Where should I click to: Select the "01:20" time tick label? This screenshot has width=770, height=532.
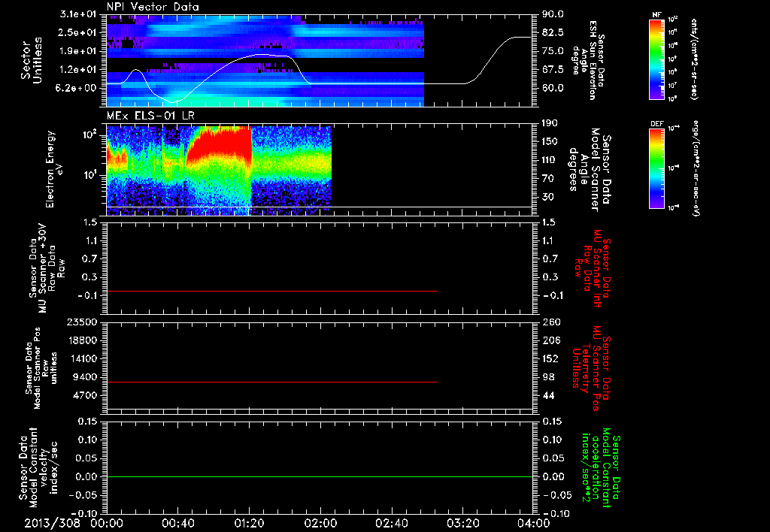click(249, 523)
